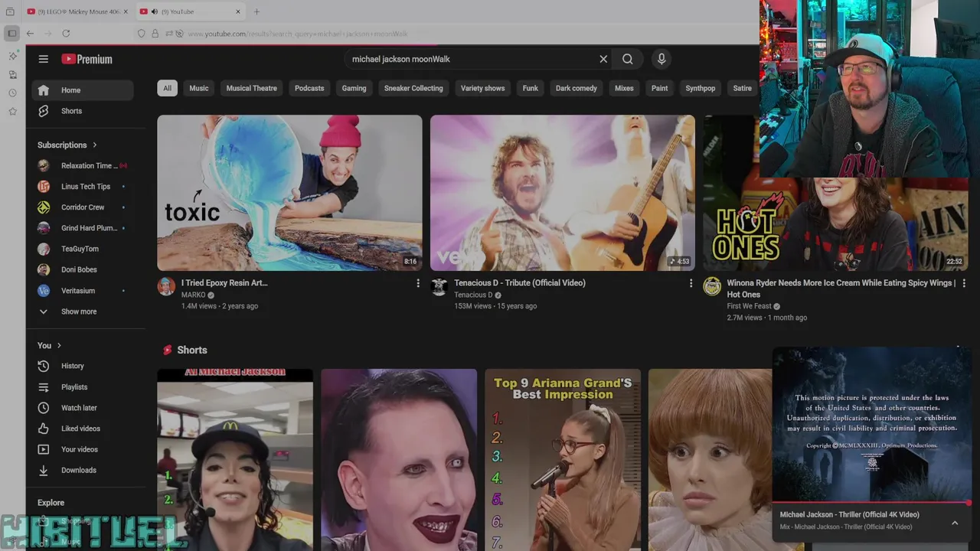Open the History page
Viewport: 980px width, 551px height.
(83, 366)
